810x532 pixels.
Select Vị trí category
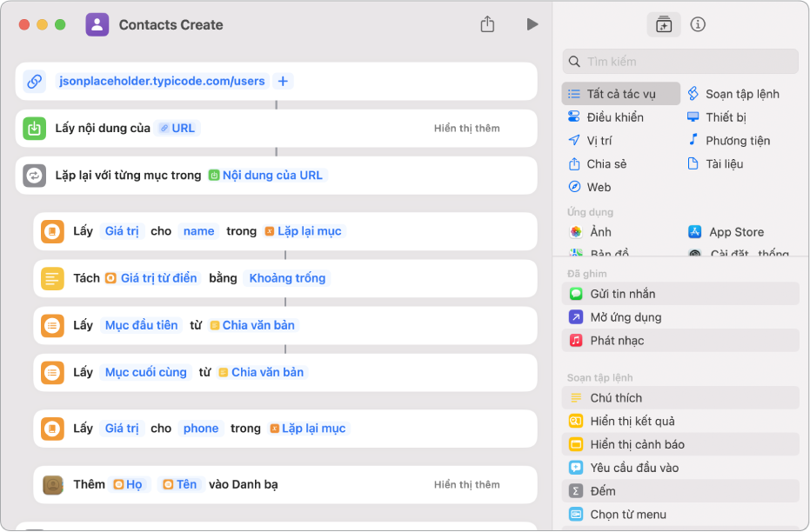(590, 140)
